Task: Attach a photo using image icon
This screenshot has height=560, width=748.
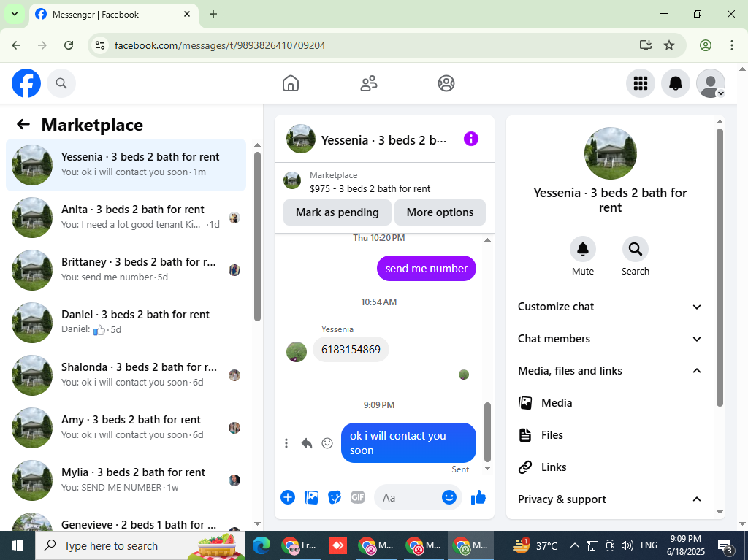Action: [311, 497]
